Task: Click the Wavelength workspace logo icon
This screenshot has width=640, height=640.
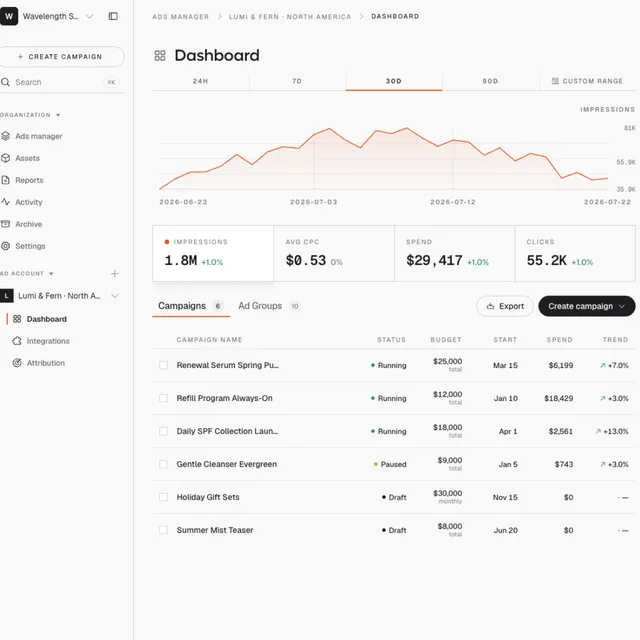Action: [x=9, y=16]
